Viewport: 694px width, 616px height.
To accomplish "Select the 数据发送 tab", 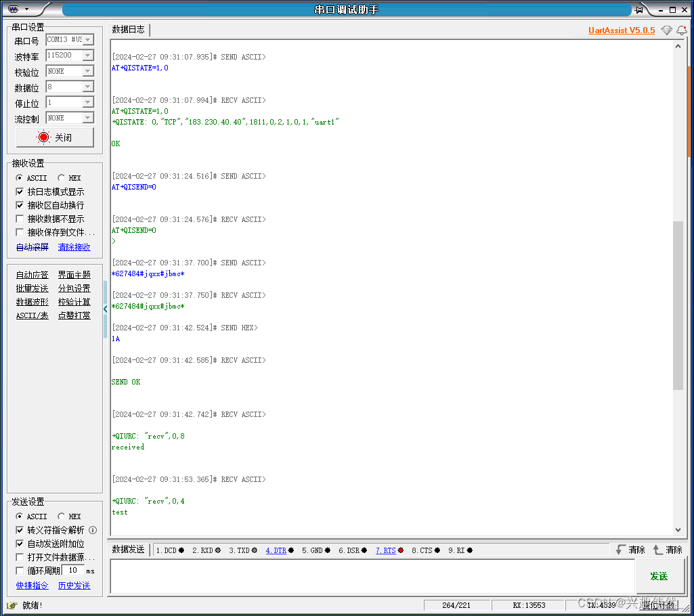I will point(128,550).
